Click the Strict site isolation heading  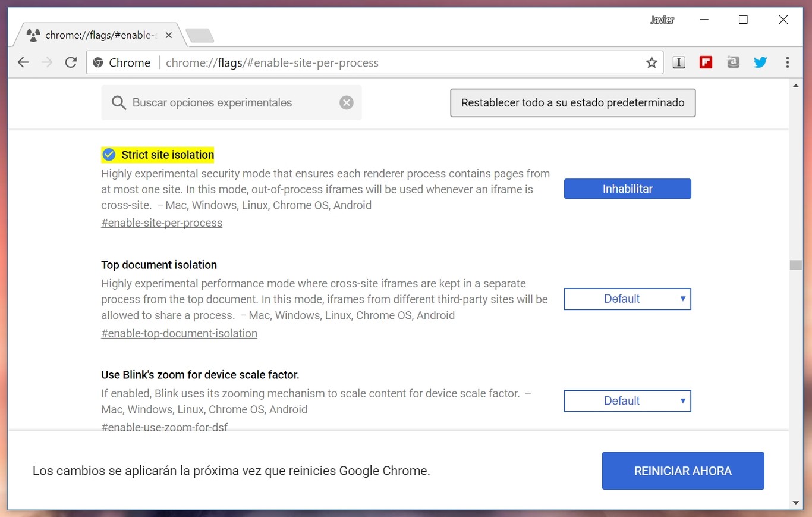coord(168,155)
